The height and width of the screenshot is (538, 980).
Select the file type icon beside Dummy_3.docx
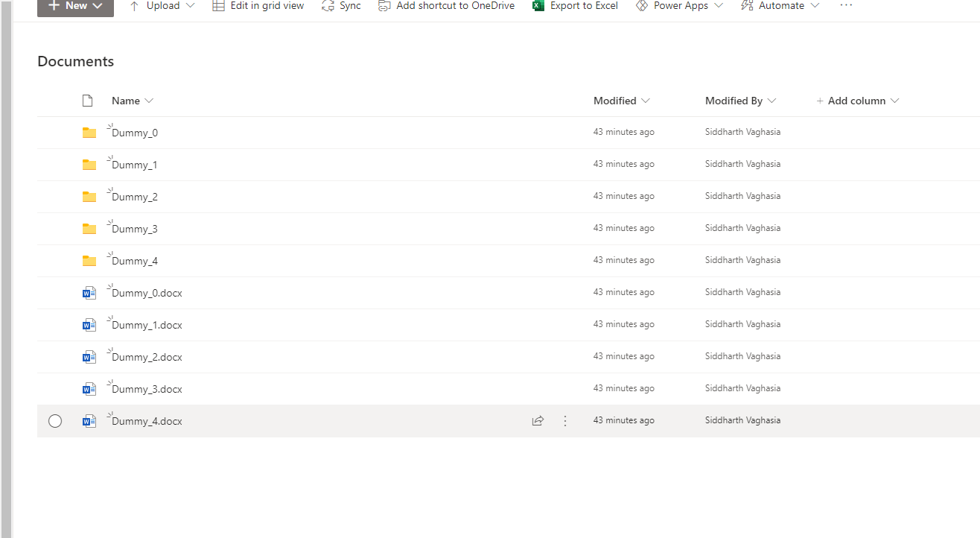(89, 388)
